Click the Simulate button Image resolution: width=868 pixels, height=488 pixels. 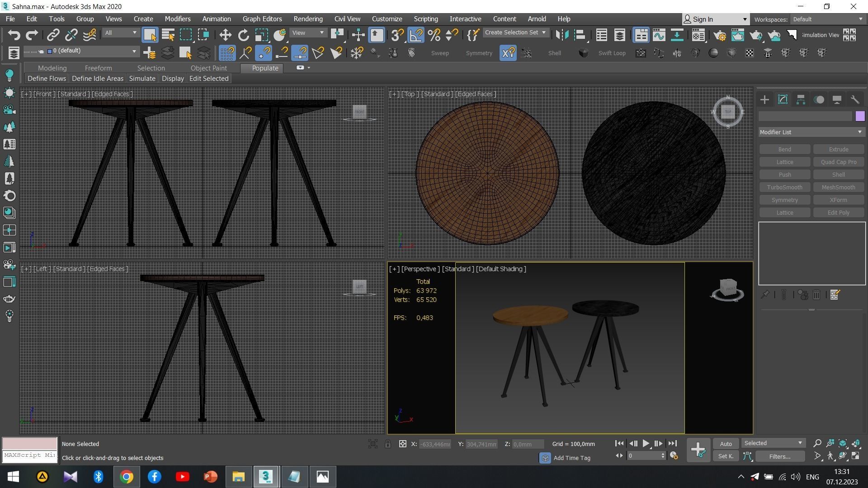click(142, 79)
